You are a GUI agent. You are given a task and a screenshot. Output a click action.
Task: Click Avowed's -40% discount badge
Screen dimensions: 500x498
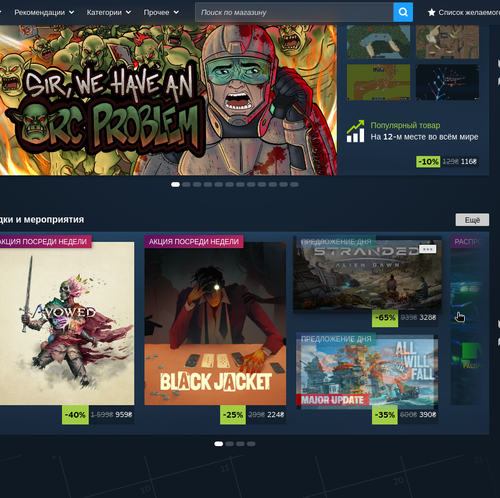(75, 415)
